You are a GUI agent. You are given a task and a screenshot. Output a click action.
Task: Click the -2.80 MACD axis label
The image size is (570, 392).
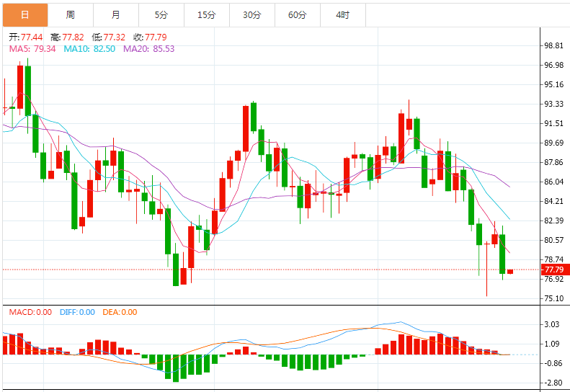(553, 383)
